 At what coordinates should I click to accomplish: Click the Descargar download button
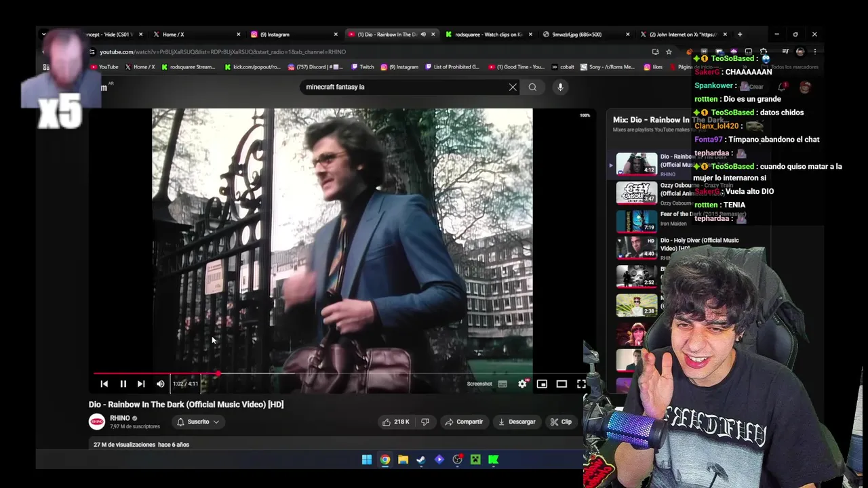pyautogui.click(x=517, y=422)
